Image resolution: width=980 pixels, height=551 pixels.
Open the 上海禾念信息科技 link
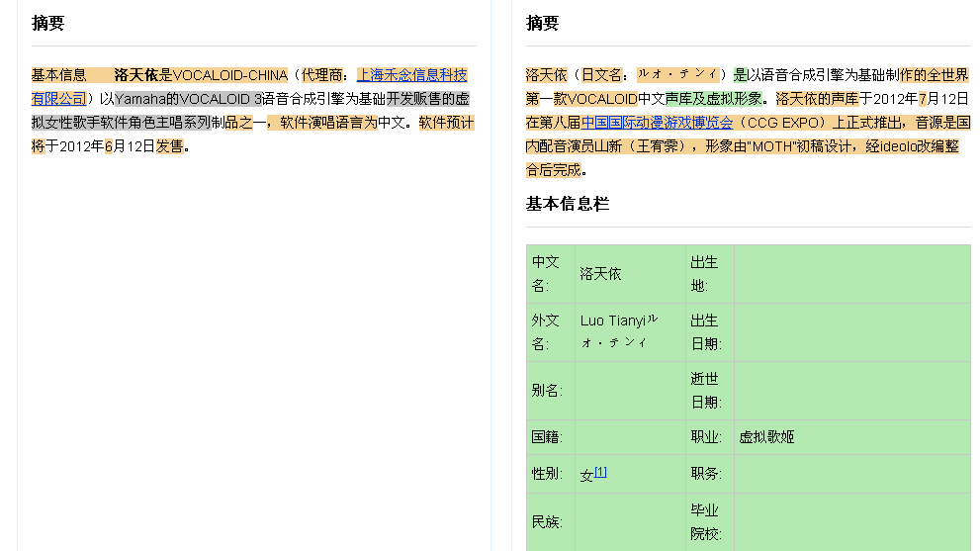pos(411,75)
